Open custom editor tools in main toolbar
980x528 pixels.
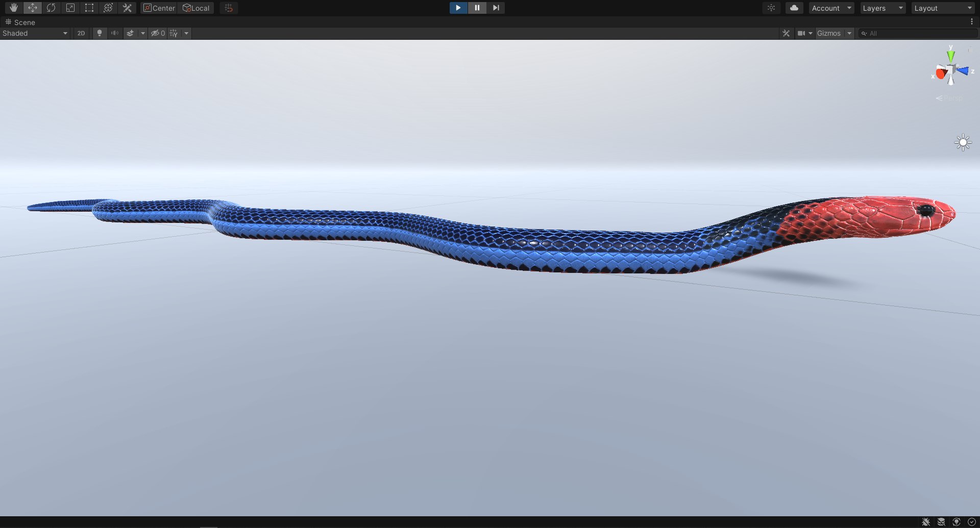(127, 8)
